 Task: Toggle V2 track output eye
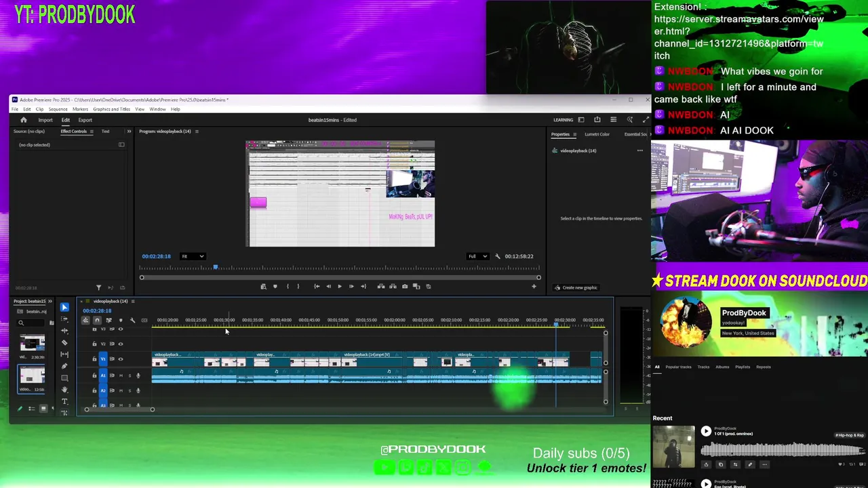(121, 344)
